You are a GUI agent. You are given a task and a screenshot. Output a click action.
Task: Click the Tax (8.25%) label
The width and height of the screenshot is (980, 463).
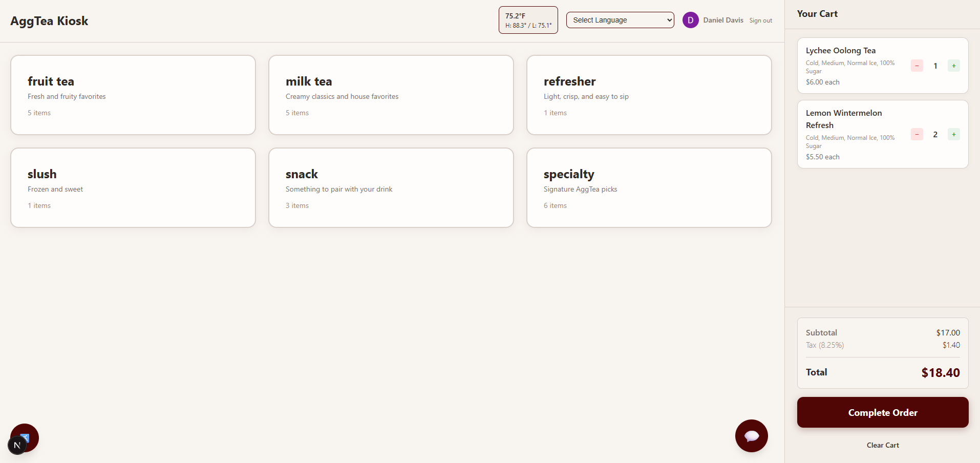[x=825, y=345]
